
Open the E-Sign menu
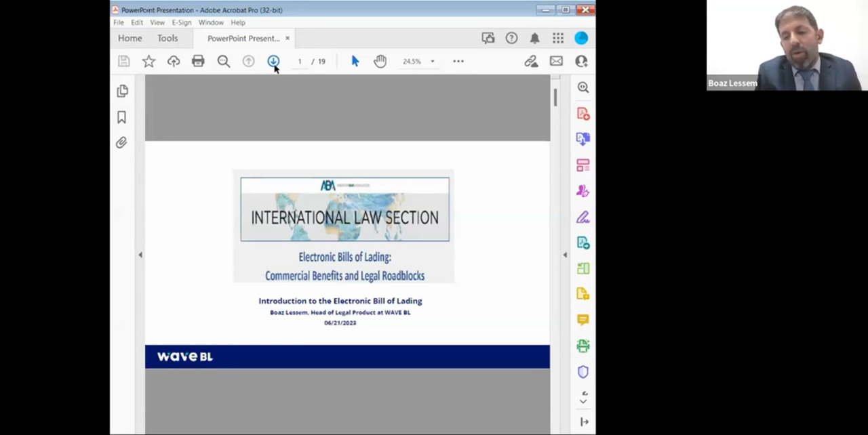coord(181,22)
